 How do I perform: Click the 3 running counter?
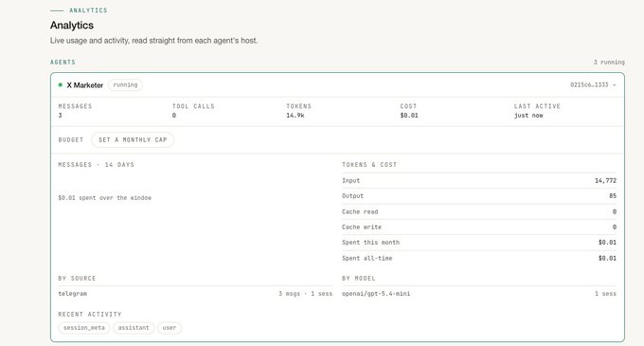(609, 62)
